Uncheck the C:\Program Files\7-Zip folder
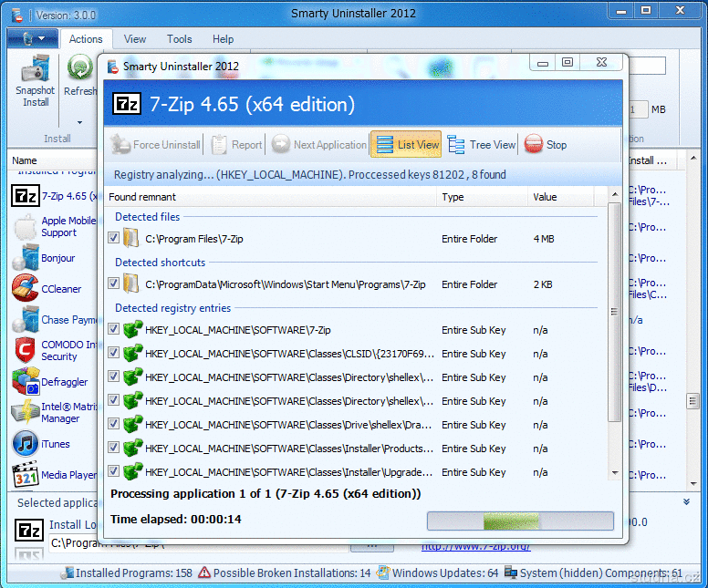 pos(114,238)
